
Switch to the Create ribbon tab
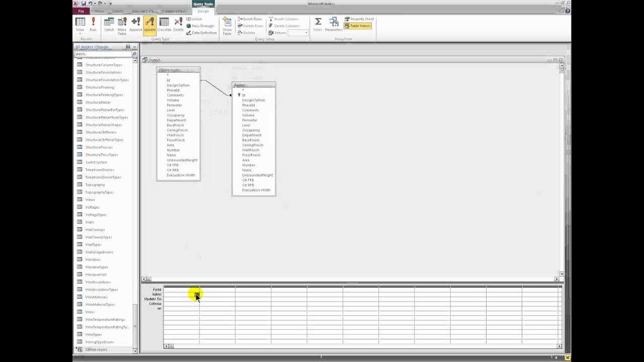point(118,11)
